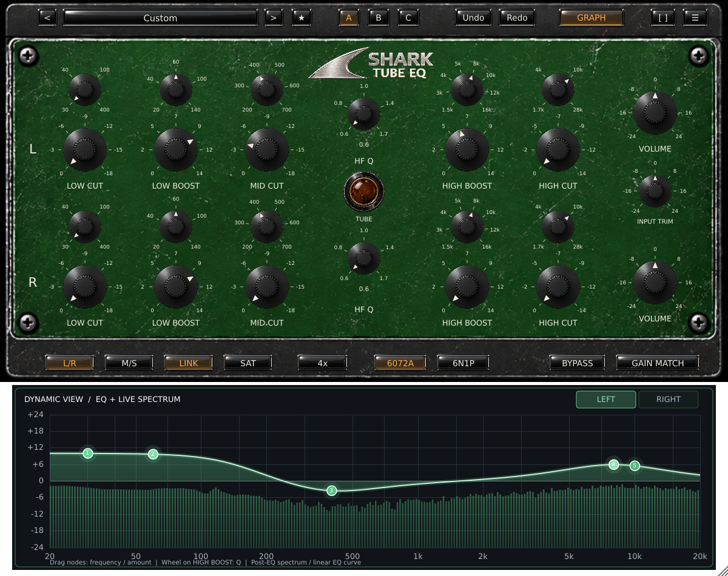The height and width of the screenshot is (576, 728).
Task: Open the hamburger menu button
Action: (x=695, y=18)
